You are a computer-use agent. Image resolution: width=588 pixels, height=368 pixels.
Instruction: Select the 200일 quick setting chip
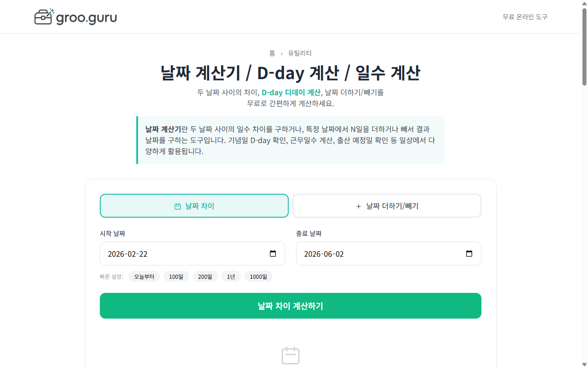click(x=205, y=276)
